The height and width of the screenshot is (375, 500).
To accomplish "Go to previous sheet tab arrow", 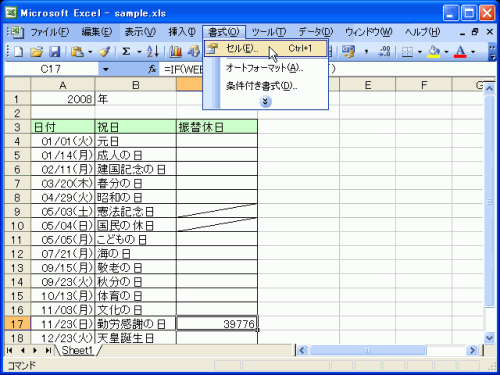I will [22, 350].
